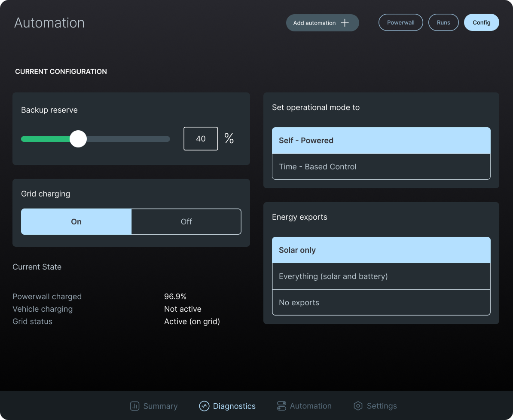The height and width of the screenshot is (420, 513).
Task: Select Time - Based Control mode
Action: click(381, 167)
